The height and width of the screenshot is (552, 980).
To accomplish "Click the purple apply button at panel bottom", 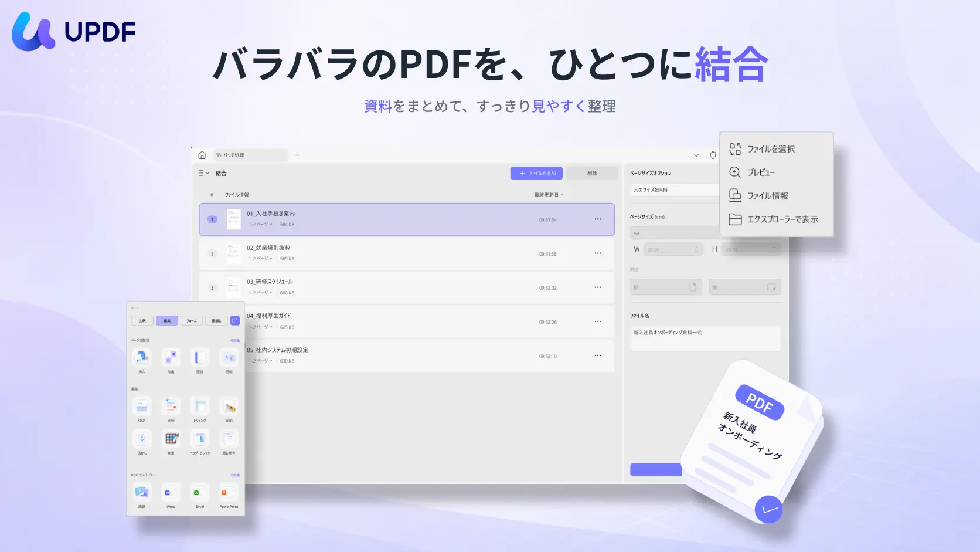I will coord(656,469).
